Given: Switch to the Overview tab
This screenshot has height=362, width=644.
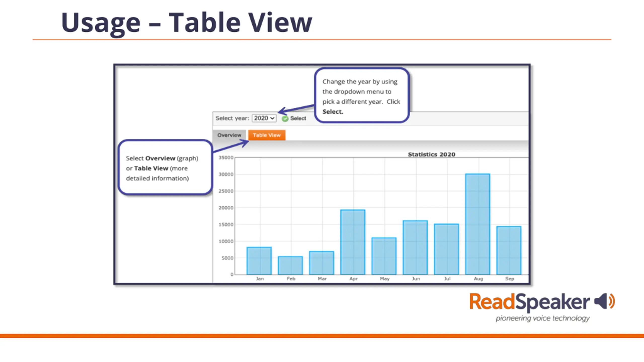Looking at the screenshot, I should coord(229,135).
